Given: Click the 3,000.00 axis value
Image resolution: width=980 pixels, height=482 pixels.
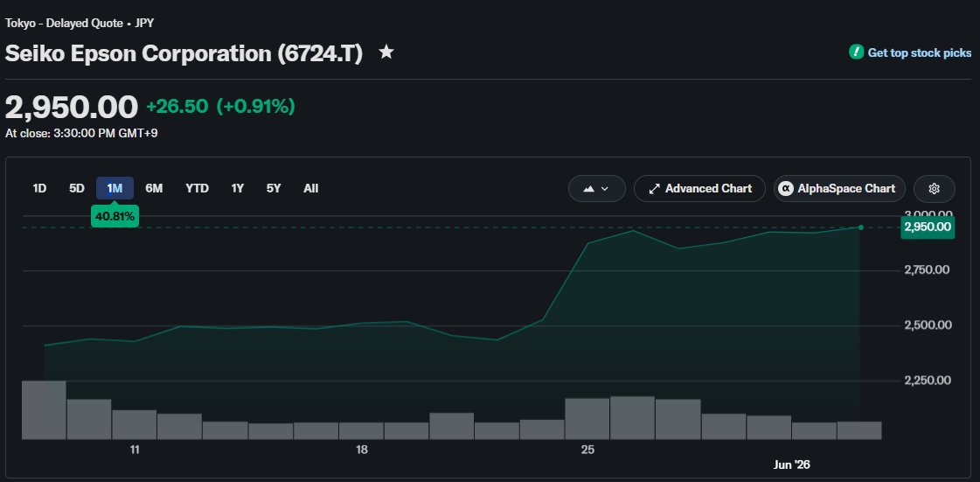Looking at the screenshot, I should pyautogui.click(x=927, y=214).
